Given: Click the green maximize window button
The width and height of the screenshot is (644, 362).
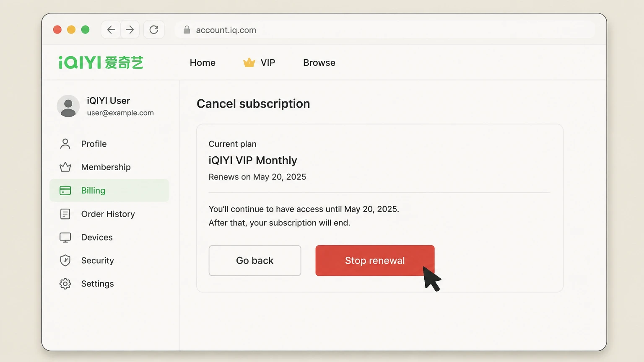Looking at the screenshot, I should coord(85,30).
